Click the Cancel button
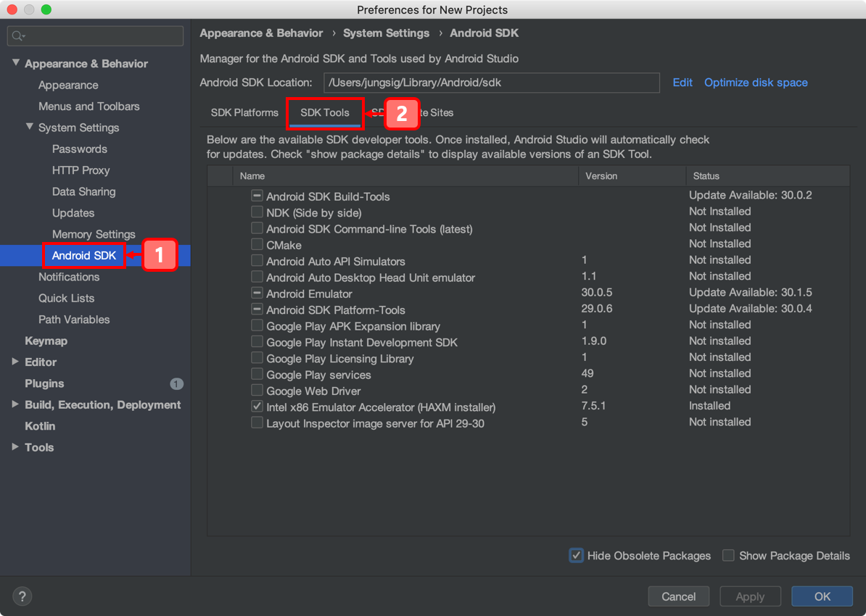The width and height of the screenshot is (866, 616). 679,596
